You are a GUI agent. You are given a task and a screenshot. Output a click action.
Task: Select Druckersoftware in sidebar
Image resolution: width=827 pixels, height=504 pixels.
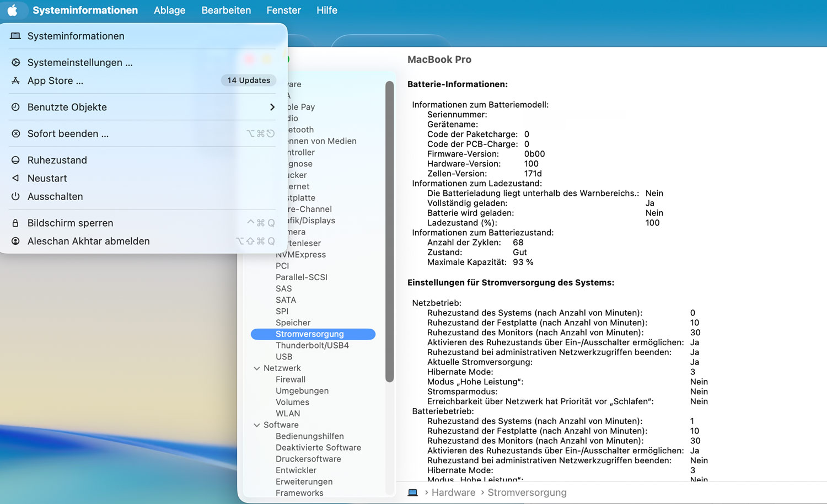point(308,459)
